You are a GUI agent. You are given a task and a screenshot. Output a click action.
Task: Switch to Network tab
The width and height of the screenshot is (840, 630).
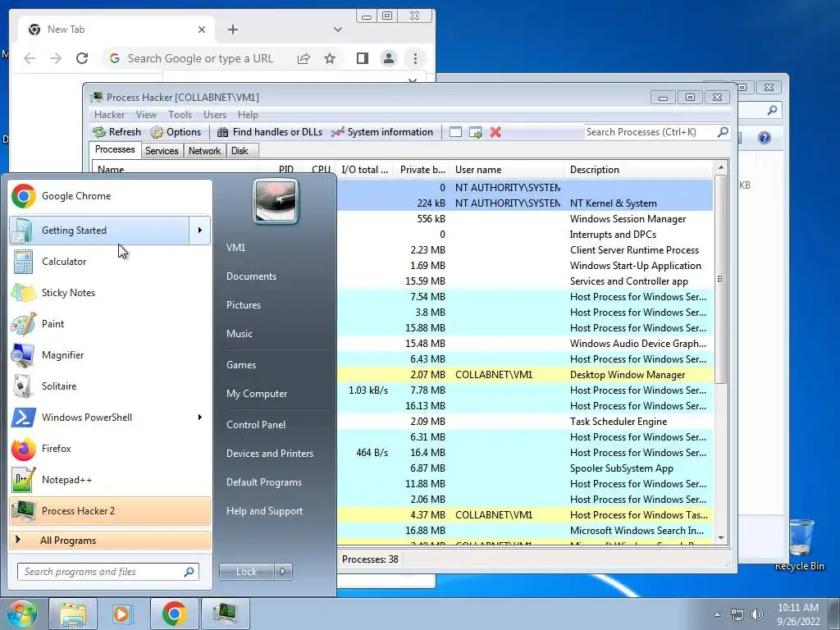tap(204, 151)
